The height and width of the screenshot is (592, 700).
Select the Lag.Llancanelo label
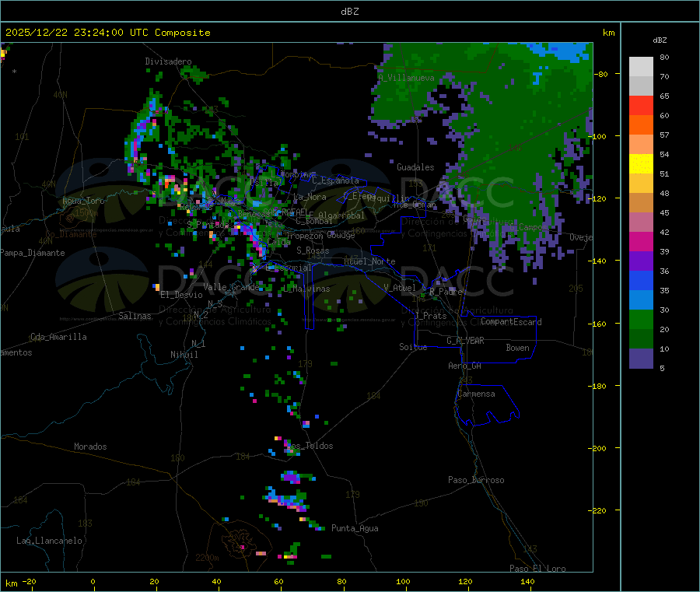tap(49, 541)
